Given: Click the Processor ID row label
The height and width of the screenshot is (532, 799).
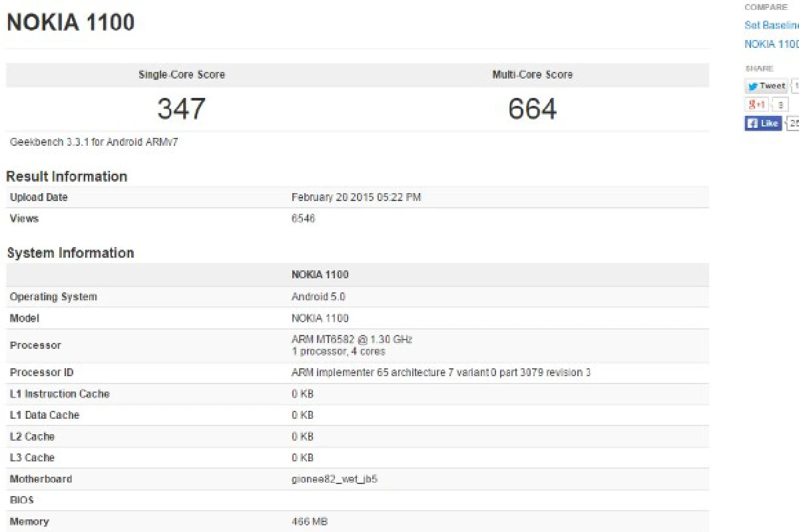Looking at the screenshot, I should (42, 372).
